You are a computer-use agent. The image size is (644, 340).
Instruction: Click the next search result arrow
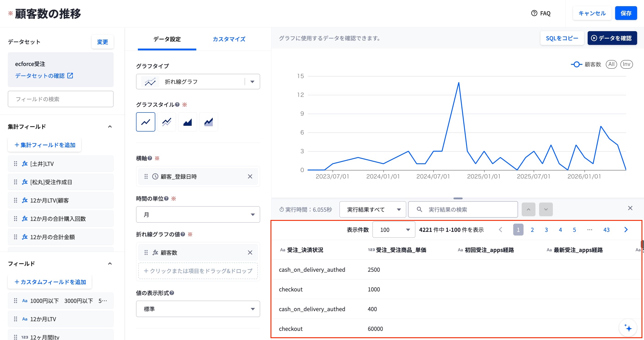point(546,209)
